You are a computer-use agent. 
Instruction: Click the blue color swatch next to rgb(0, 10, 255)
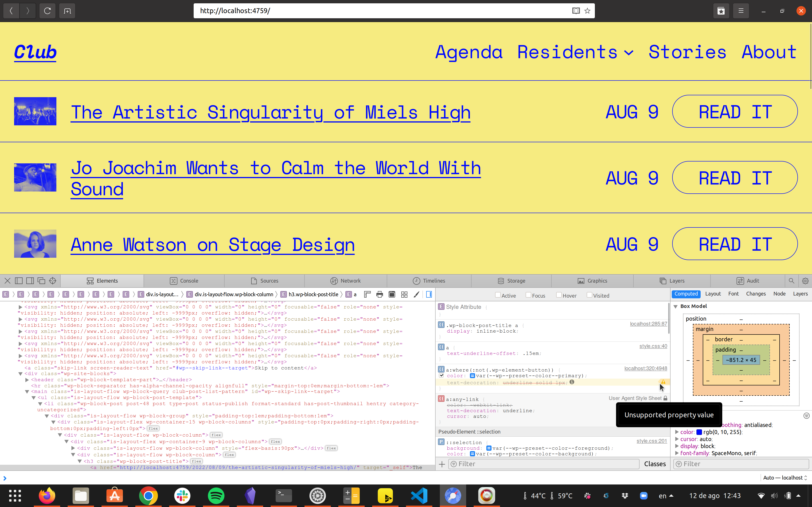tap(700, 432)
